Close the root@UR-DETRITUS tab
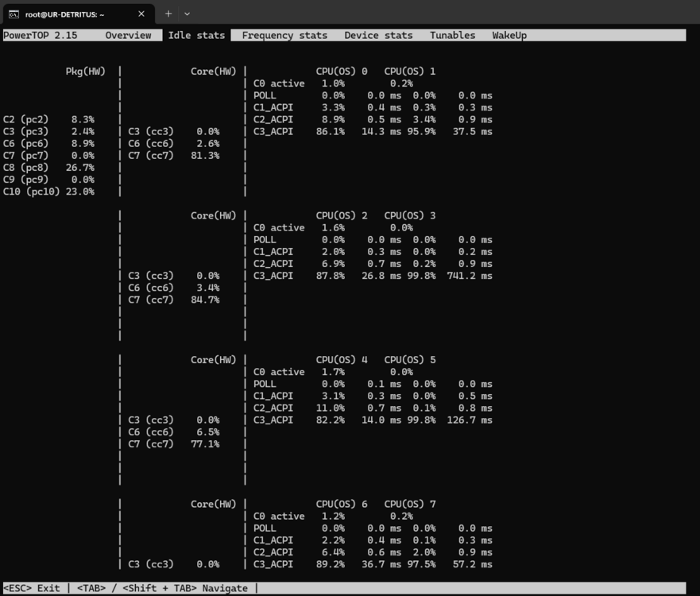 141,14
